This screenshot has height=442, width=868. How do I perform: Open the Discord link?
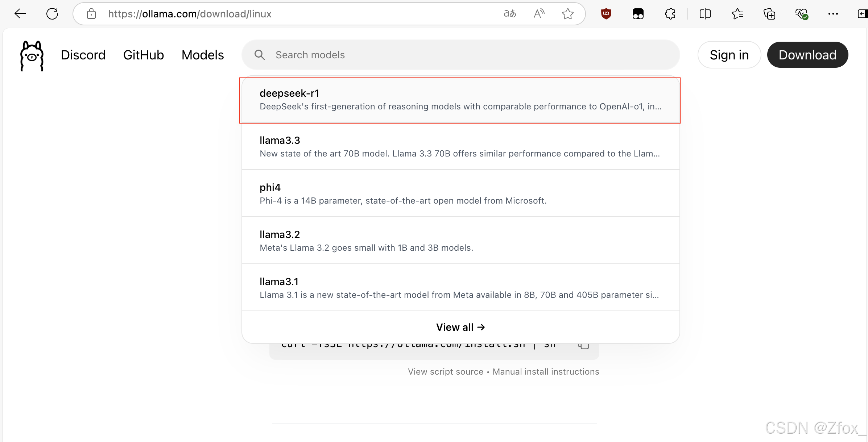coord(83,55)
